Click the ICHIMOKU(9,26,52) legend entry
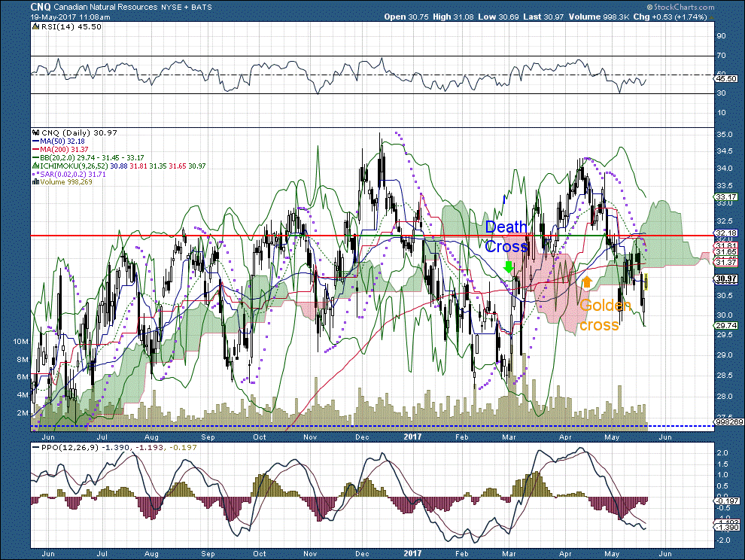 123,166
